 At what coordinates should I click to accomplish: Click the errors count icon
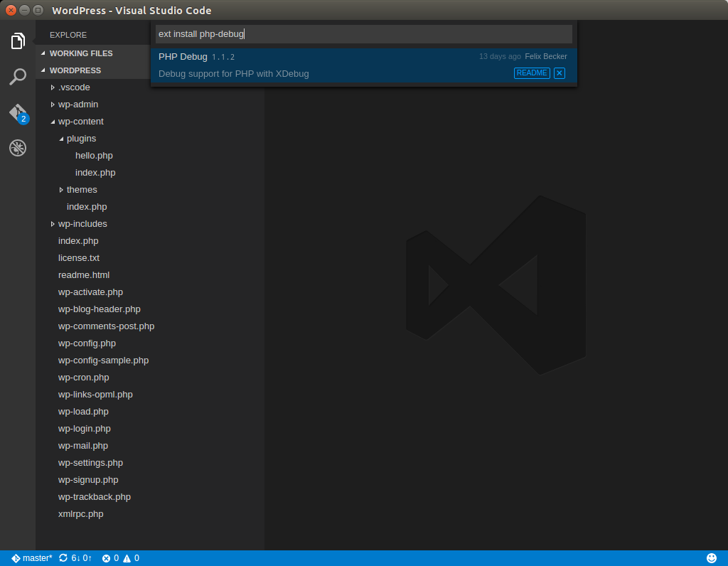click(x=107, y=558)
